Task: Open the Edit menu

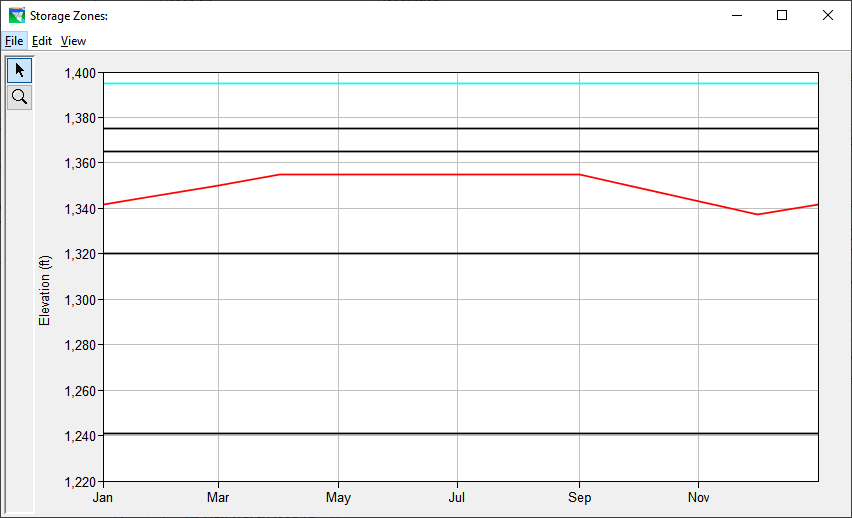Action: coord(42,41)
